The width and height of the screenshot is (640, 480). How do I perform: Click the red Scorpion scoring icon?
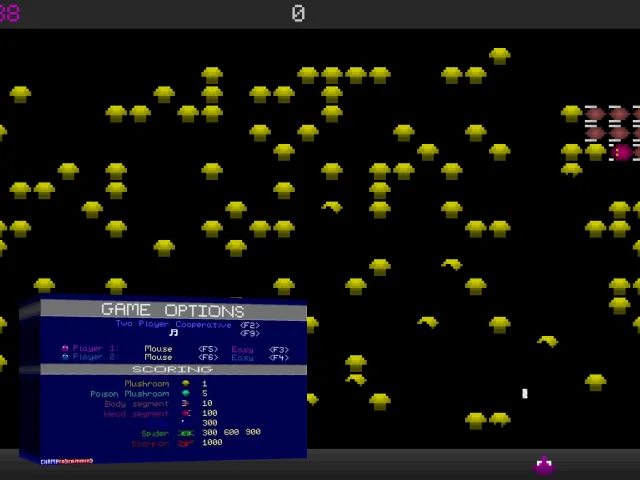tap(185, 443)
